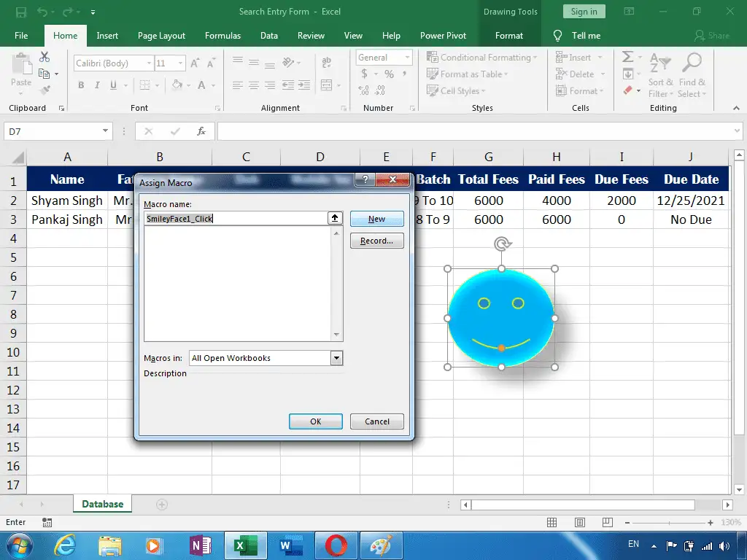Click the collapse dialog range-select button
The height and width of the screenshot is (560, 747).
click(x=335, y=218)
